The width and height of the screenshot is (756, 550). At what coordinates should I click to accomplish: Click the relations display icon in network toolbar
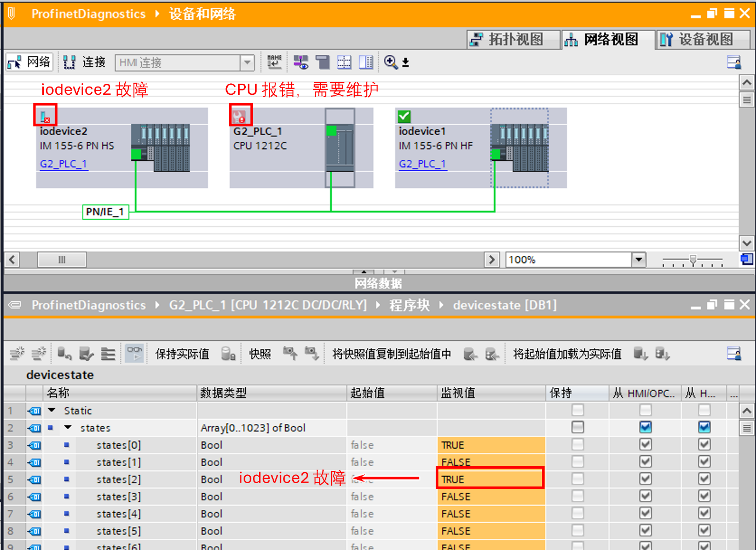click(300, 62)
